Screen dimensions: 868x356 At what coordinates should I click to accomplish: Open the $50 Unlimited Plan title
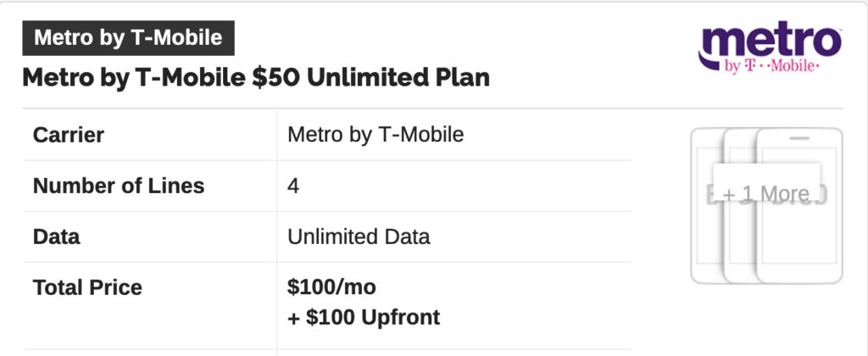tap(256, 77)
